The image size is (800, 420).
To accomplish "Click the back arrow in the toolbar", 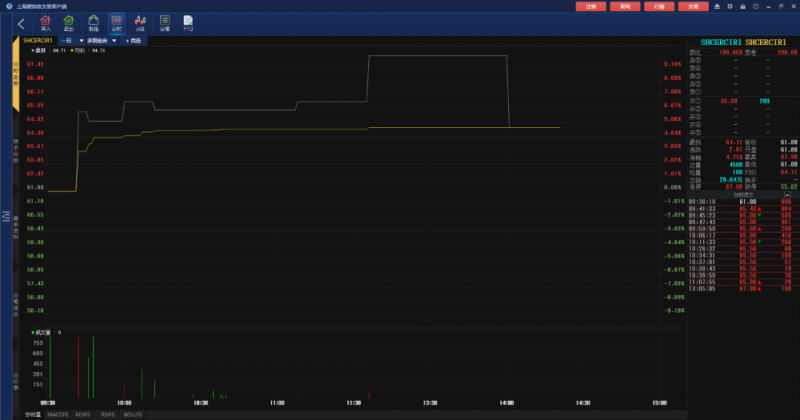I will (22, 24).
